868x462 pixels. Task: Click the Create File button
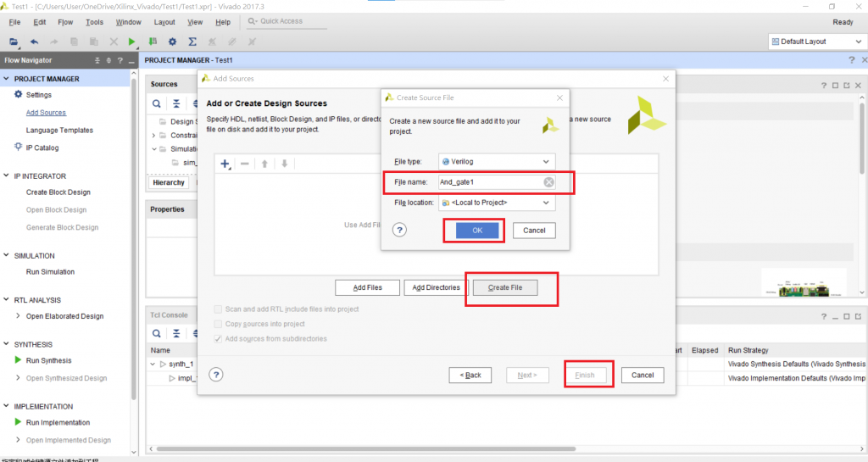click(505, 287)
